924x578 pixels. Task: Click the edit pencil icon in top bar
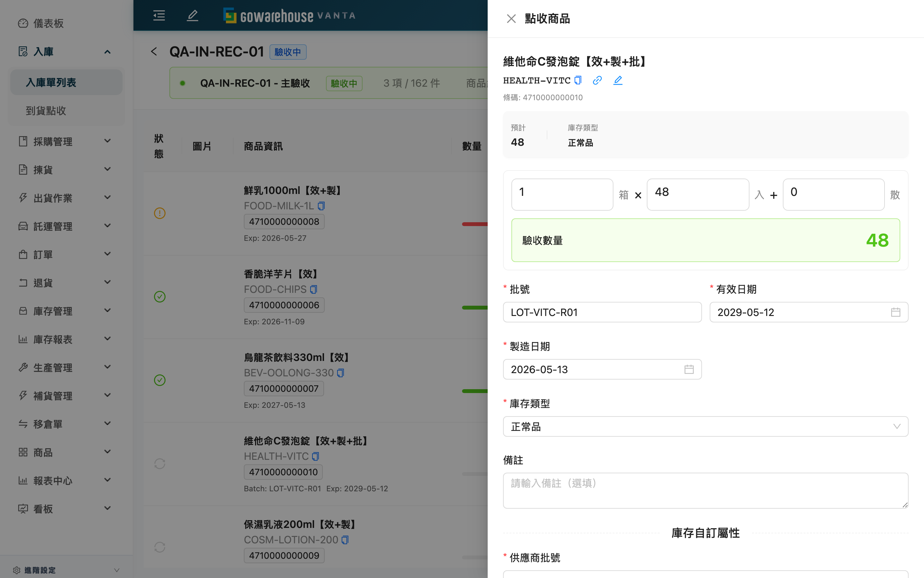click(x=193, y=15)
